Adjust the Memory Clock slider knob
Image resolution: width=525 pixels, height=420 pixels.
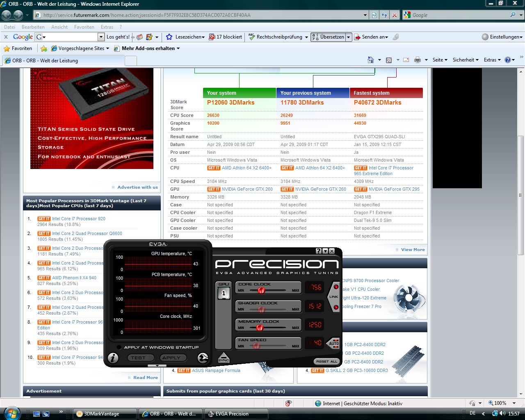pos(260,328)
